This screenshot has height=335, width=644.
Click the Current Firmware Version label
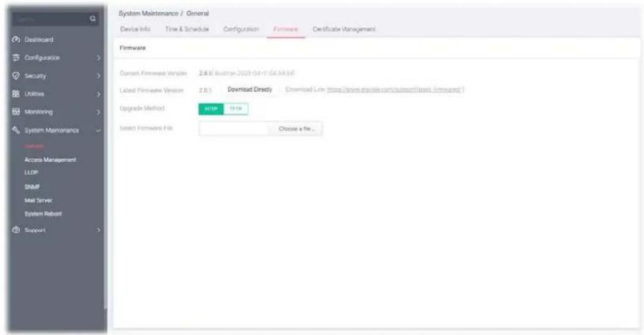click(x=153, y=73)
